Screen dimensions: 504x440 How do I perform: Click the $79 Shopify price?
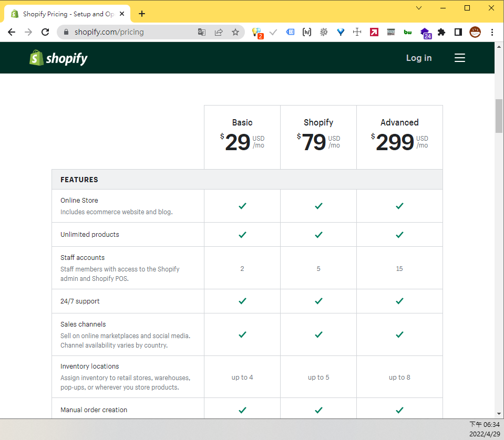(x=318, y=142)
